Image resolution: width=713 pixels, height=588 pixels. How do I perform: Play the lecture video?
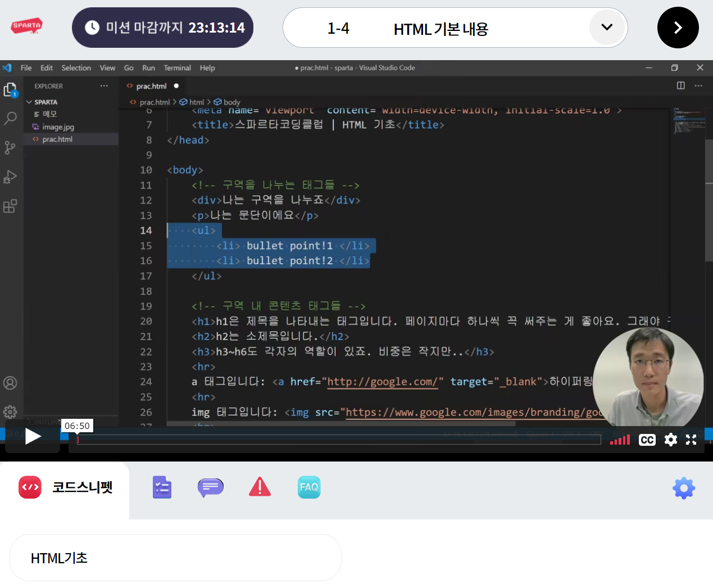(x=33, y=436)
